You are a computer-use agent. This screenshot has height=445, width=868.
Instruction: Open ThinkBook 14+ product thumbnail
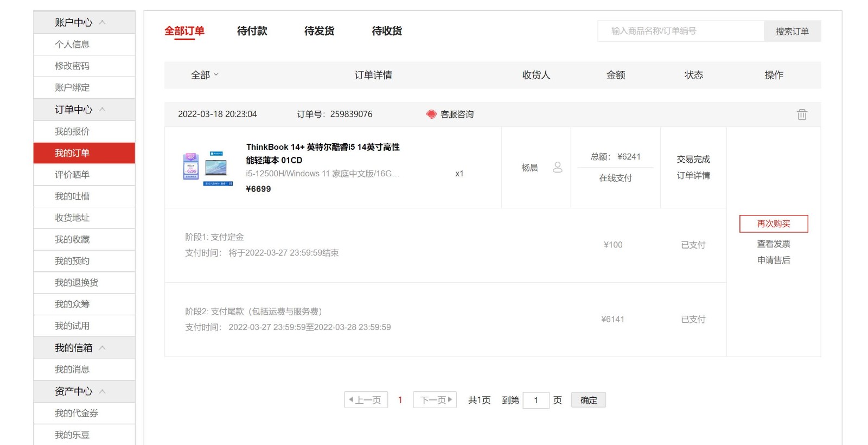tap(208, 168)
